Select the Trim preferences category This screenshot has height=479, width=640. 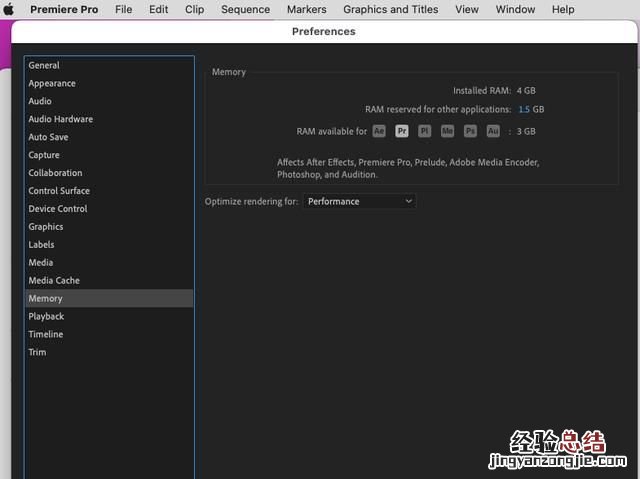(37, 352)
